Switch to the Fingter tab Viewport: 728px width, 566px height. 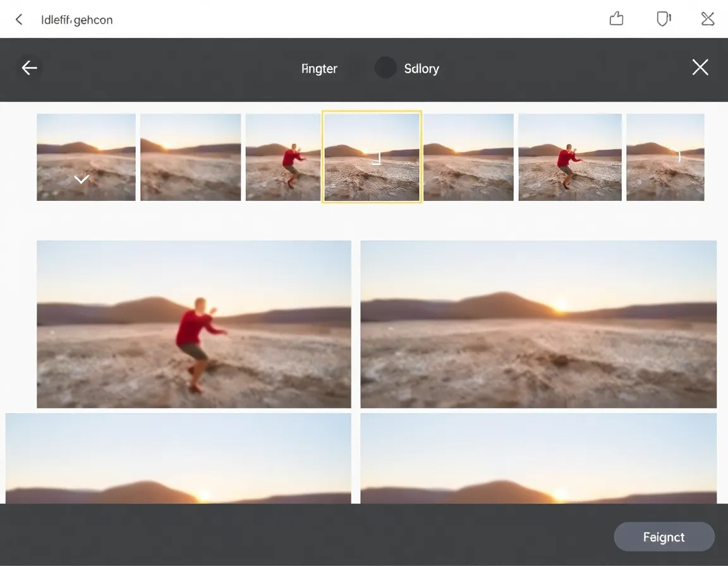click(319, 69)
